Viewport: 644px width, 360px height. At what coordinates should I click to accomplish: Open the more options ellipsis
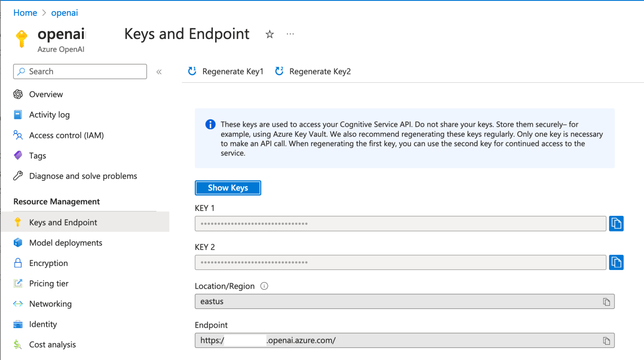290,34
